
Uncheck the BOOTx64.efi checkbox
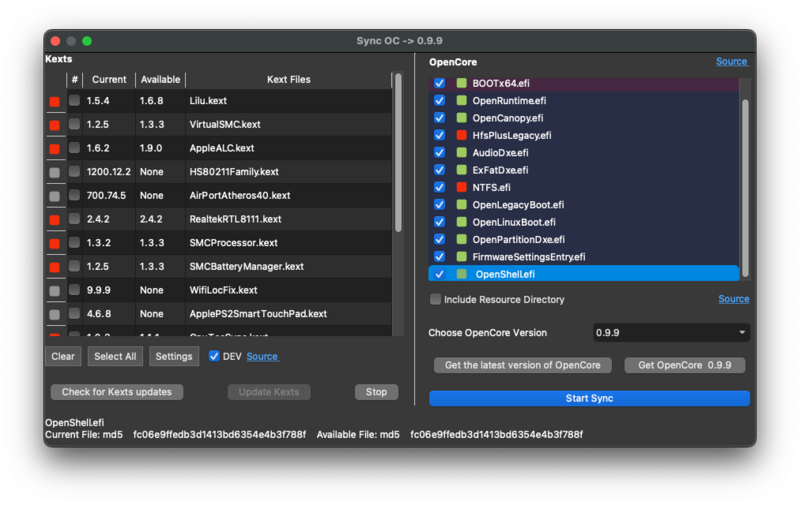coord(439,83)
